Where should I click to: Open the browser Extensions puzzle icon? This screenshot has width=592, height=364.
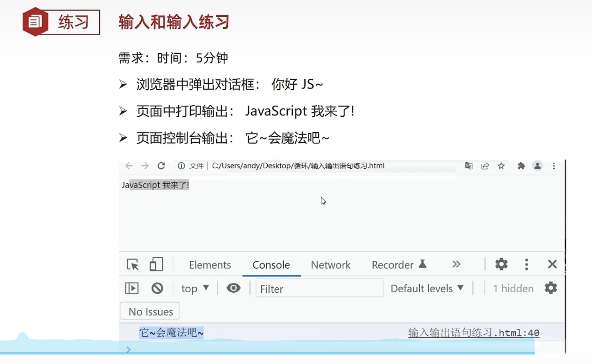(x=521, y=166)
